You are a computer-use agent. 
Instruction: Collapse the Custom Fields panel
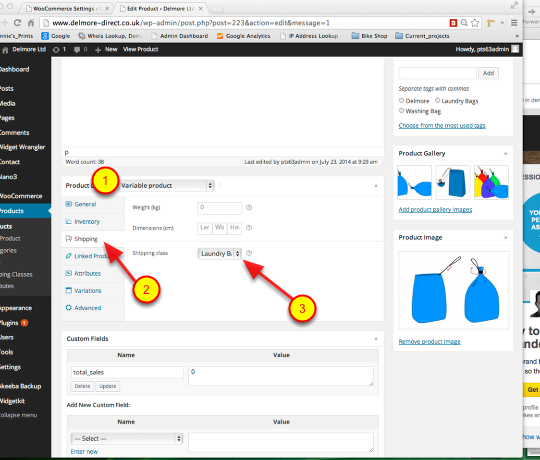(x=376, y=339)
